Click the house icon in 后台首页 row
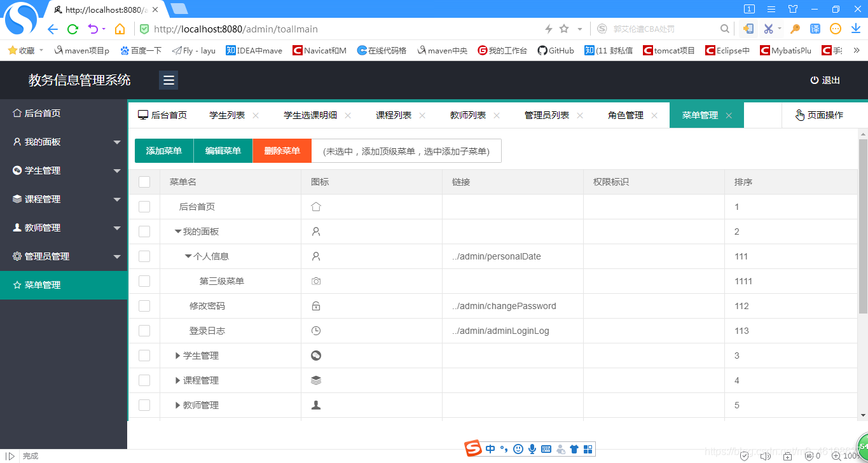Screen dimensions: 868x463 point(316,207)
